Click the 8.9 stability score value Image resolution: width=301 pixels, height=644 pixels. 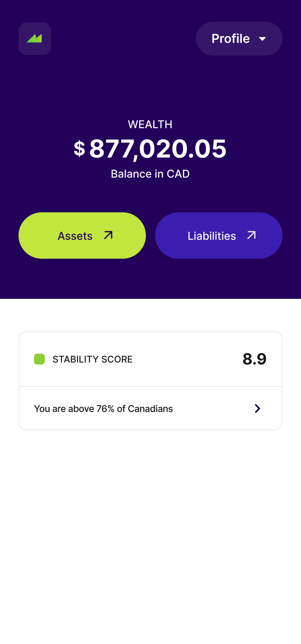click(254, 359)
